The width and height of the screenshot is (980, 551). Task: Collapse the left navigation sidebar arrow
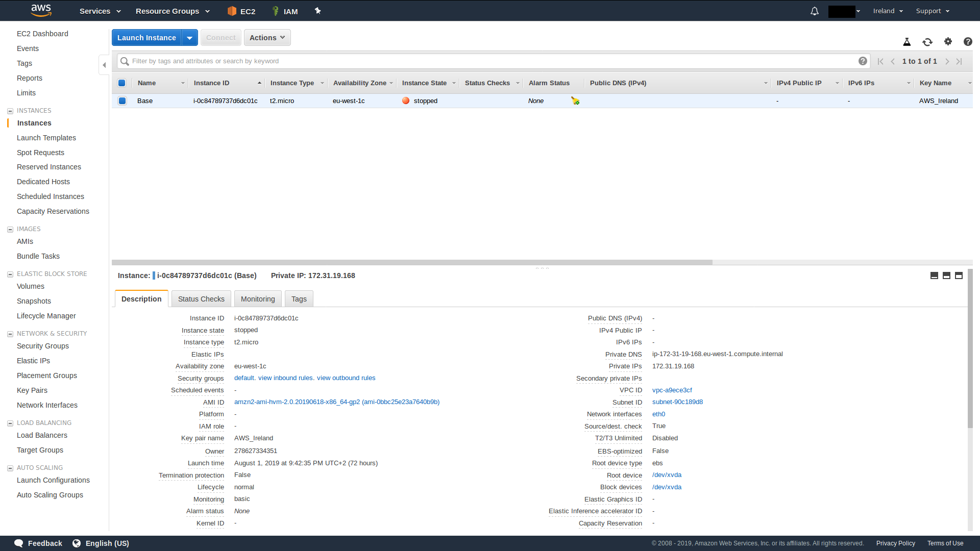[x=104, y=65]
